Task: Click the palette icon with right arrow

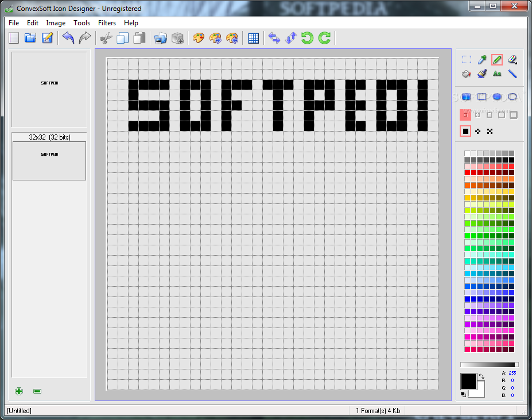Action: point(215,38)
